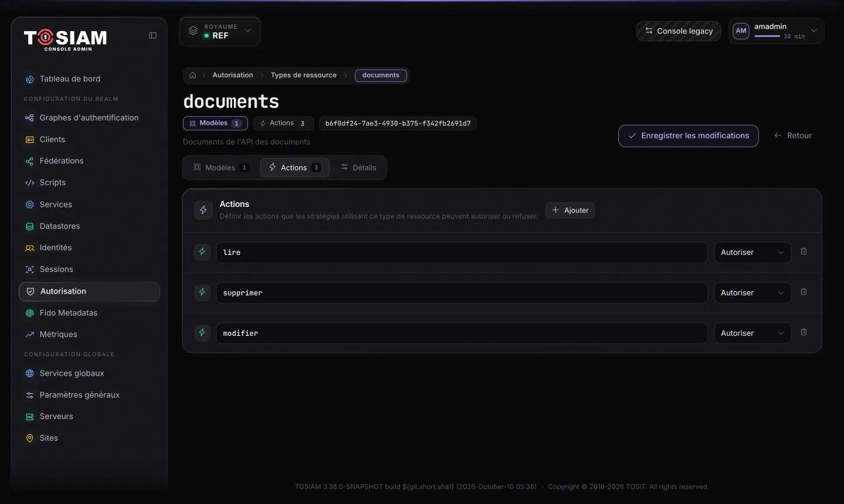844x504 pixels.
Task: Click the Actions panel header lightning icon
Action: pyautogui.click(x=203, y=210)
